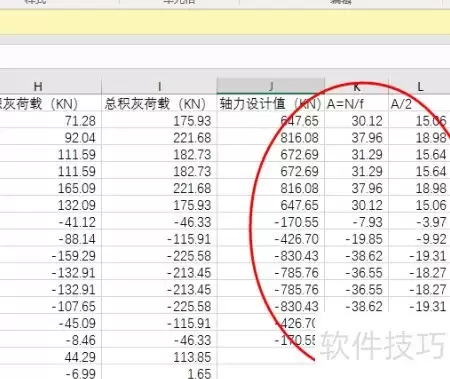Click the 轴力设计值 (KN) header cell
This screenshot has width=450, height=379.
pos(271,104)
